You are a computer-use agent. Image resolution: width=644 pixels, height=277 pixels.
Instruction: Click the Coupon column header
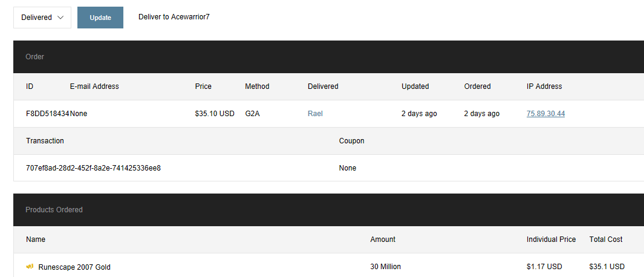[x=351, y=141]
